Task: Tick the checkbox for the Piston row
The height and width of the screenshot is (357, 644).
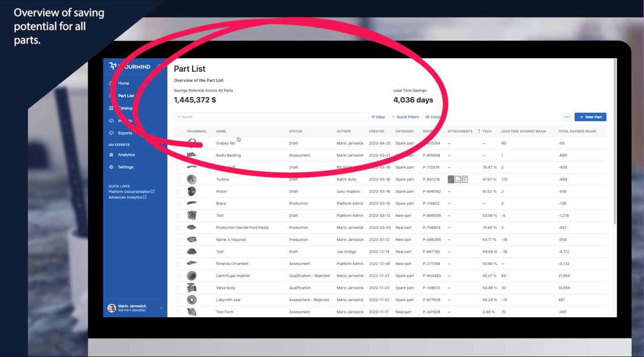Action: (178, 192)
